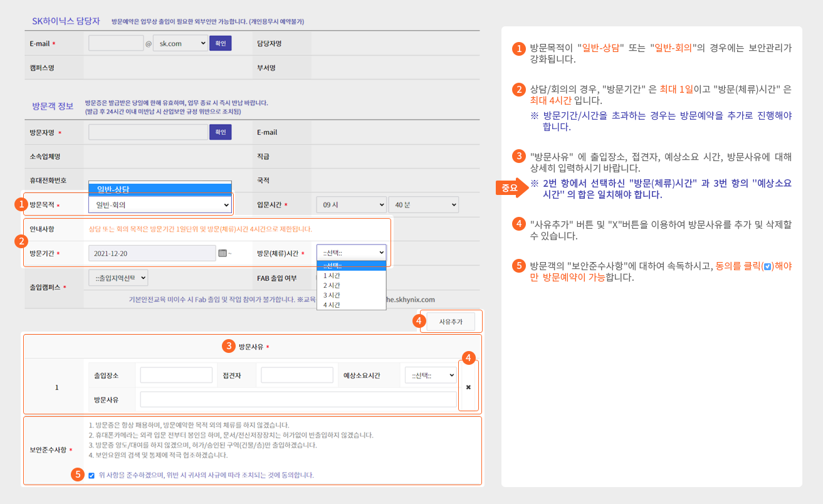Expand the 입문시간 hour dropdown showing 09 시
The height and width of the screenshot is (504, 823).
(351, 205)
